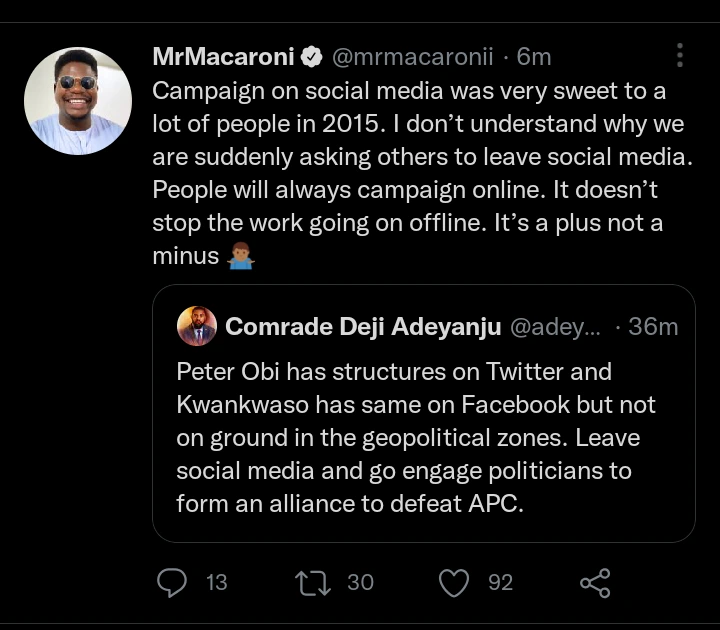Click the retweet count 30
The width and height of the screenshot is (720, 630).
[360, 582]
